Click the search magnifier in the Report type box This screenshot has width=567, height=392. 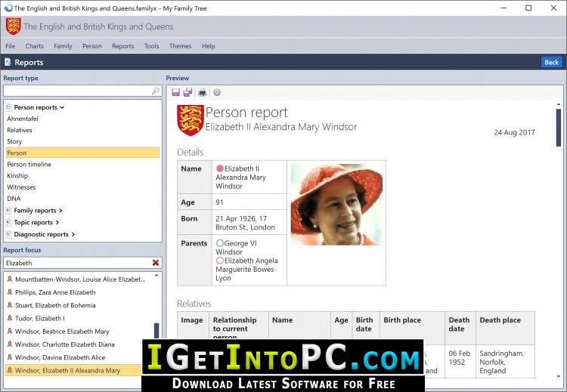pos(156,91)
